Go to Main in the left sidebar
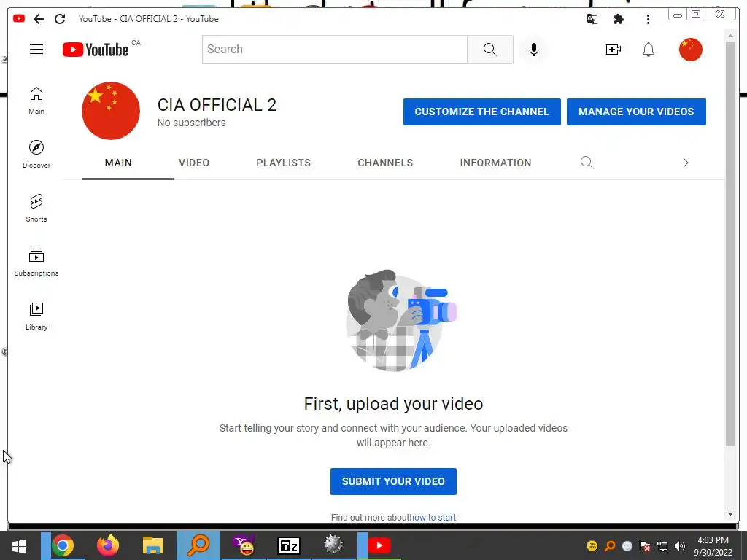Image resolution: width=747 pixels, height=560 pixels. (x=36, y=101)
